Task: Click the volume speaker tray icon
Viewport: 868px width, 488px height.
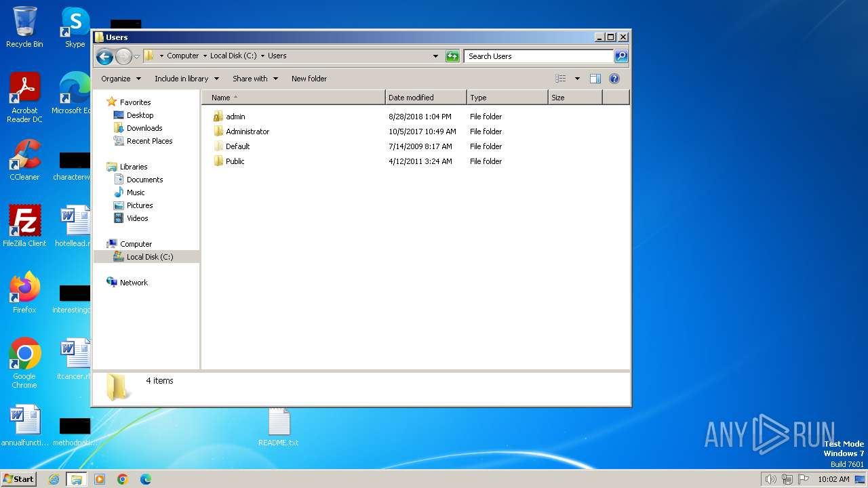Action: click(x=771, y=479)
